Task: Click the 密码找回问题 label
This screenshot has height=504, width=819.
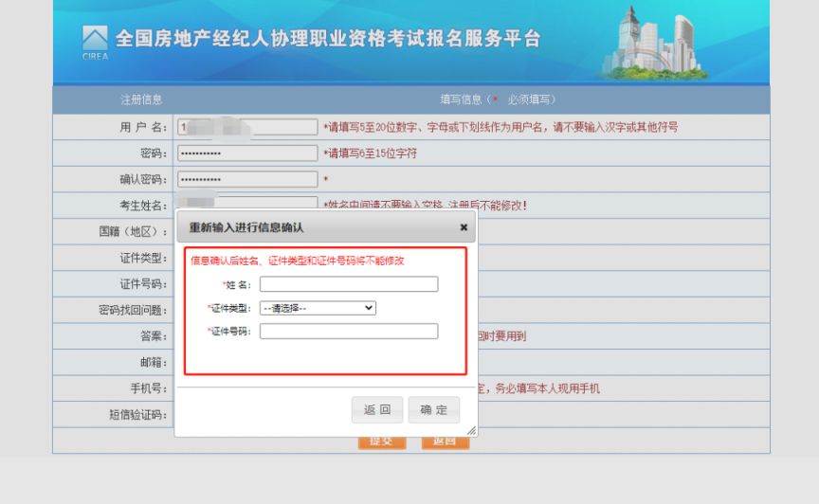Action: pyautogui.click(x=133, y=310)
